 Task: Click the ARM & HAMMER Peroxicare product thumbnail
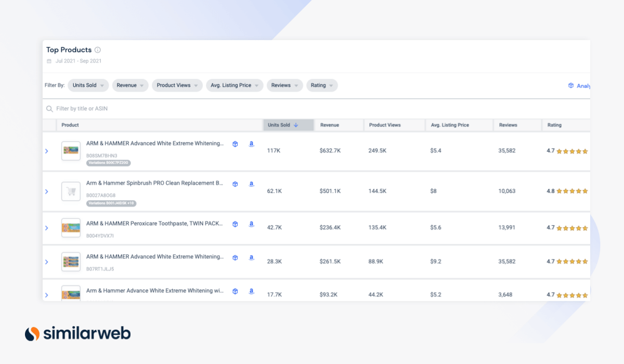point(71,228)
